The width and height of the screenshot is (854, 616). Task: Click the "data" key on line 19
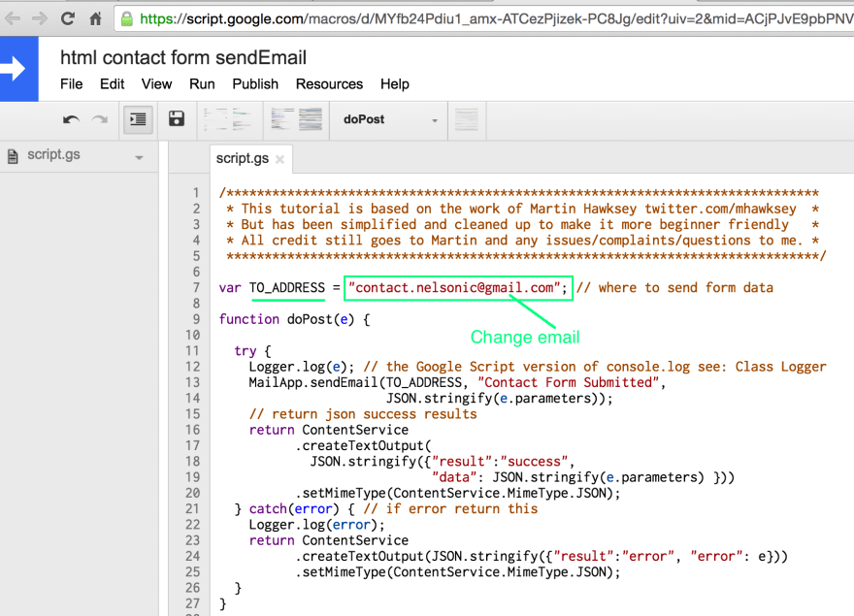point(454,477)
